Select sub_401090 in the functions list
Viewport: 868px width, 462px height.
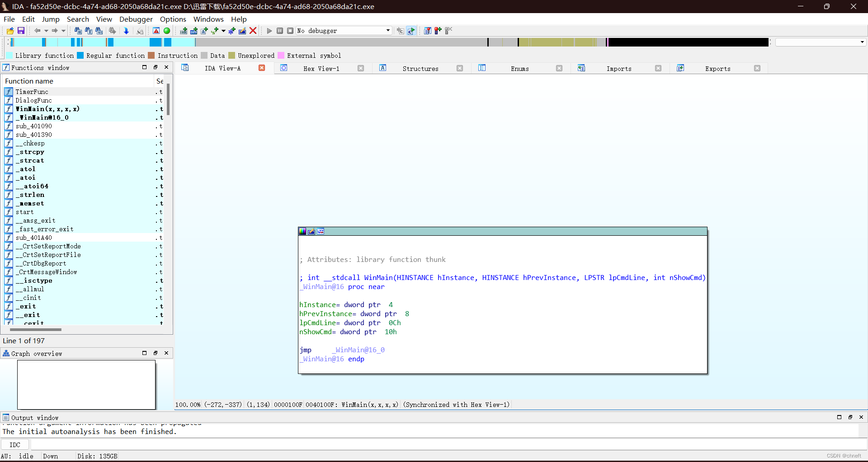tap(85, 126)
